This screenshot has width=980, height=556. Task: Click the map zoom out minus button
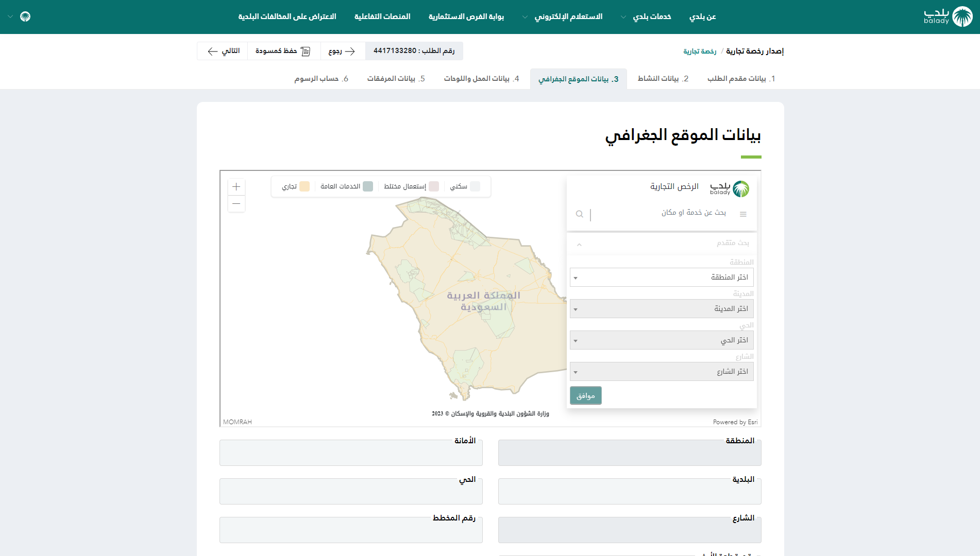pos(236,204)
